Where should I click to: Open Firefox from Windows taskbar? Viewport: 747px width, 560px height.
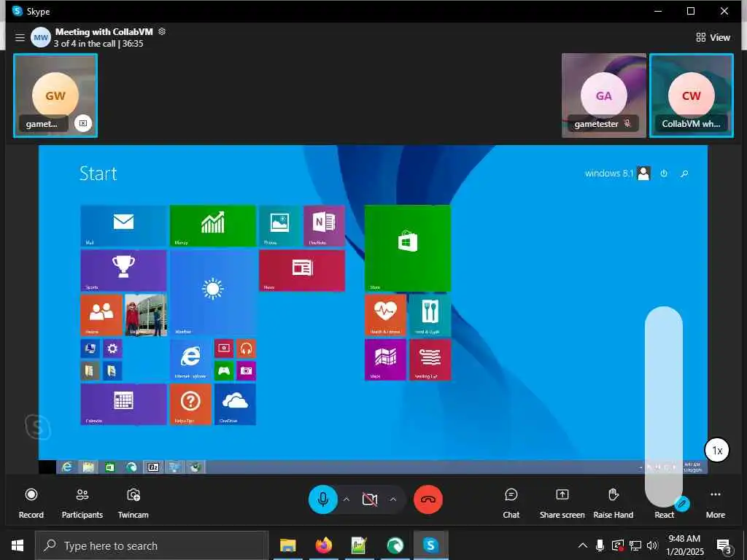[x=323, y=545]
